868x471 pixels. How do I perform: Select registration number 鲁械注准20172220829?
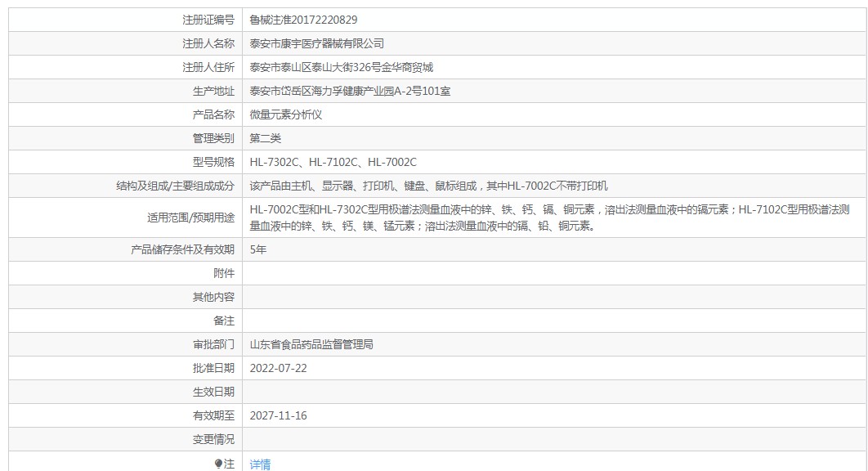click(303, 20)
